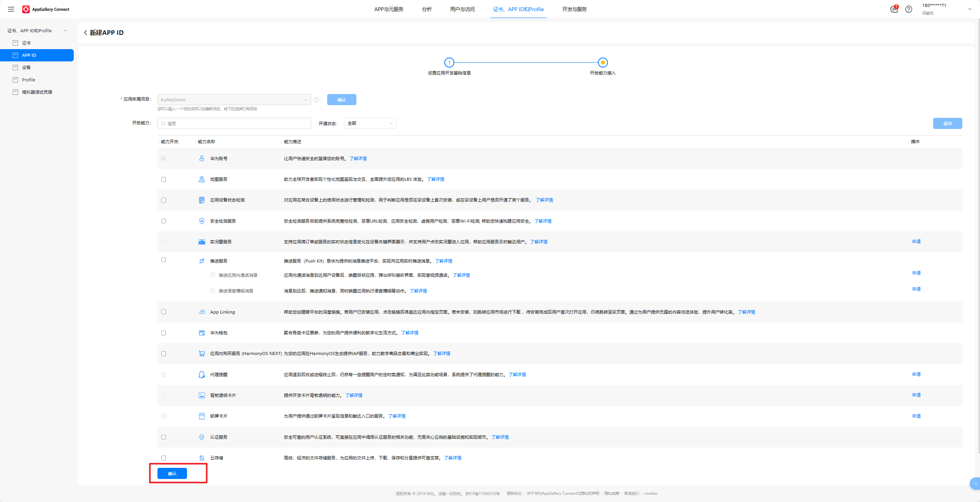Click the help icon beside project dropdown
Screen dimensions: 980x502
coord(316,100)
